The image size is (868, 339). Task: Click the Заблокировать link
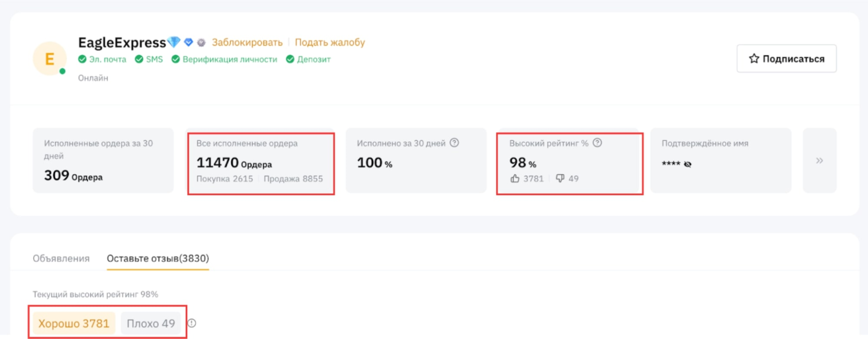247,43
